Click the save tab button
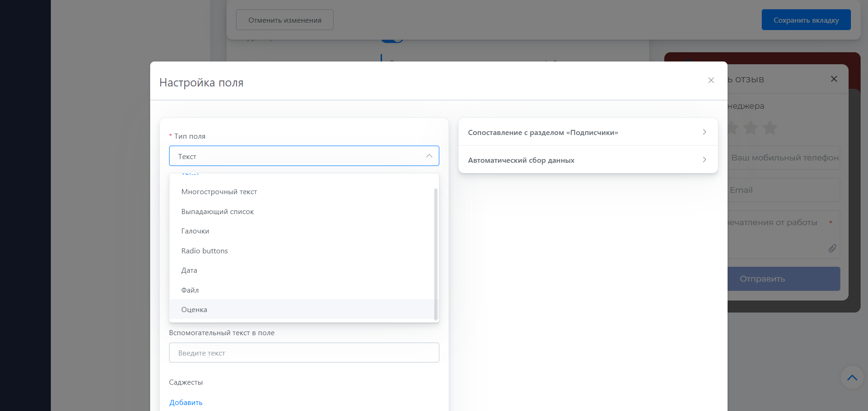This screenshot has height=411, width=868. tap(806, 20)
